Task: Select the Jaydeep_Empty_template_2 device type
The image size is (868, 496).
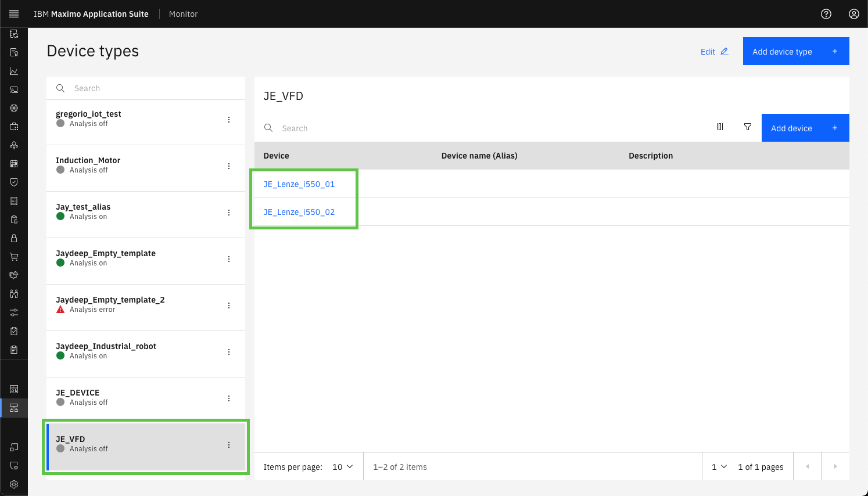Action: tap(146, 308)
